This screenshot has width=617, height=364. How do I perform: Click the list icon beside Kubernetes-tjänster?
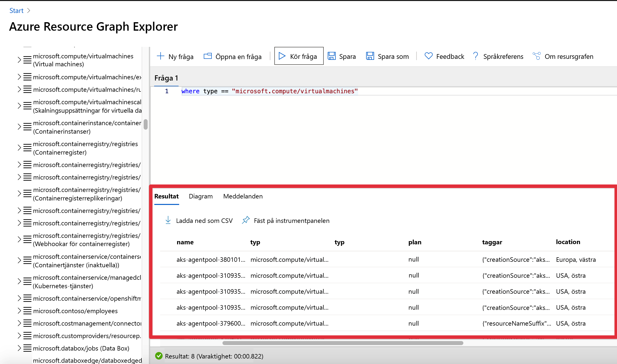pos(27,281)
